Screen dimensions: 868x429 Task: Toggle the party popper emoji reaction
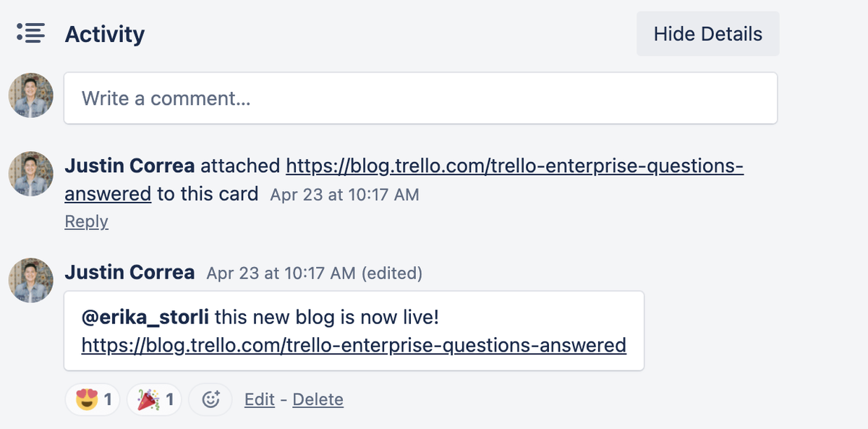[155, 399]
